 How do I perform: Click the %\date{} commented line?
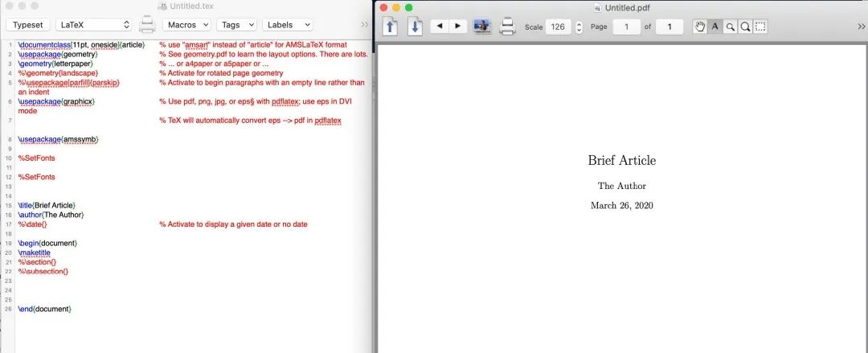[x=33, y=224]
